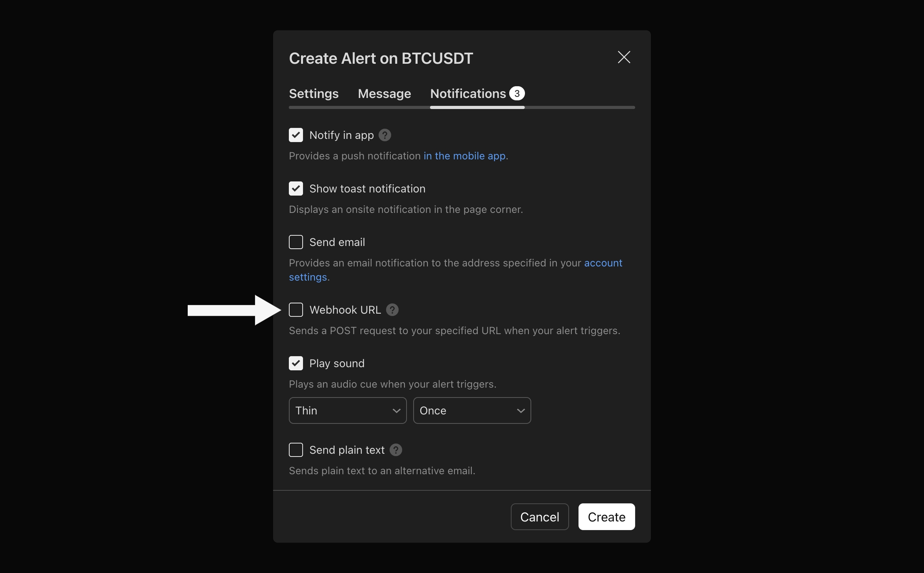Enable the Send email checkbox
Viewport: 924px width, 573px height.
pos(296,242)
